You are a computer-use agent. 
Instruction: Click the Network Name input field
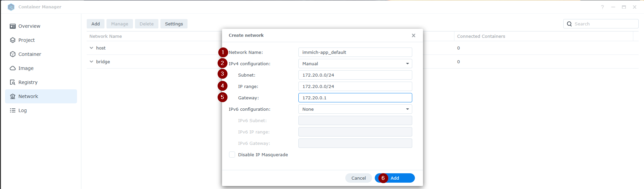[x=355, y=52]
